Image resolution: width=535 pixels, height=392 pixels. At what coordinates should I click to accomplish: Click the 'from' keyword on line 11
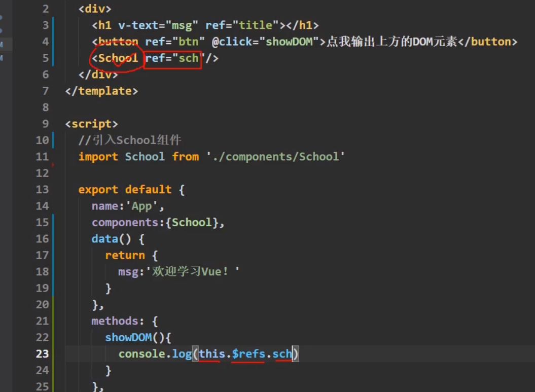click(x=185, y=157)
